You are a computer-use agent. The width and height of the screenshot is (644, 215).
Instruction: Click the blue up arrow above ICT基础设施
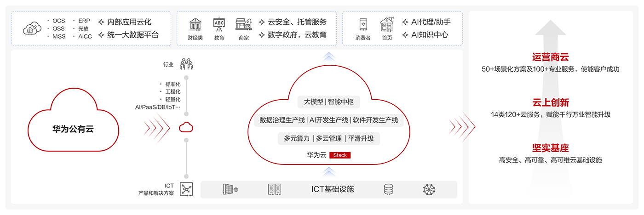[x=328, y=172]
